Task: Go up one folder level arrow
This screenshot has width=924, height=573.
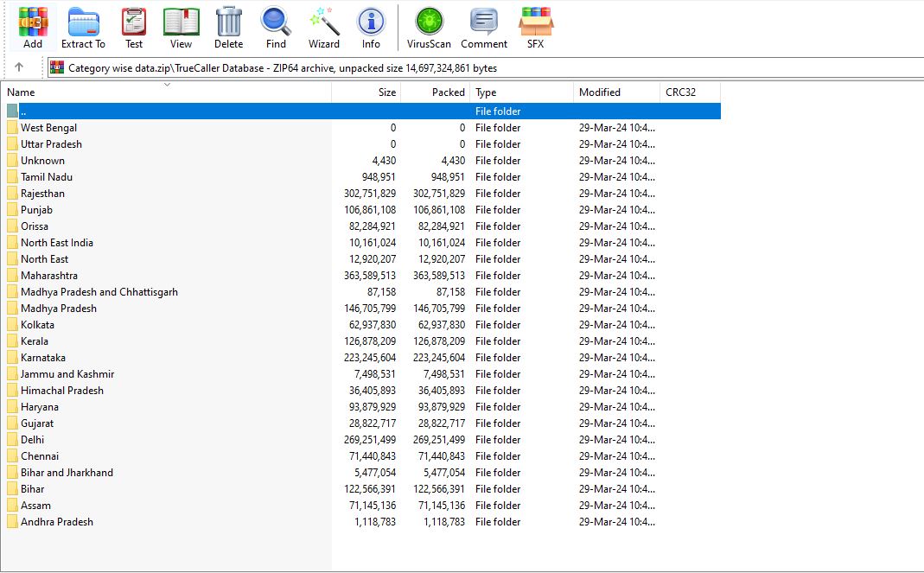Action: click(x=19, y=67)
